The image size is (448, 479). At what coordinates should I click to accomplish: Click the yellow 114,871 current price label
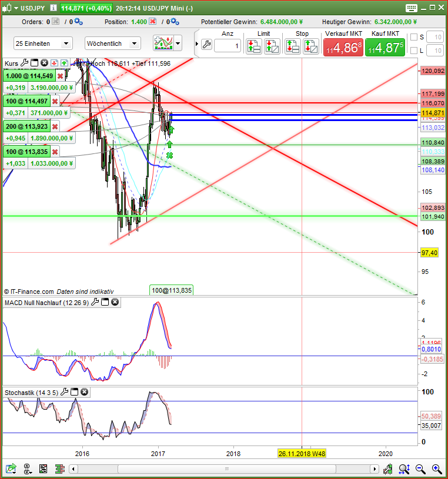point(433,113)
